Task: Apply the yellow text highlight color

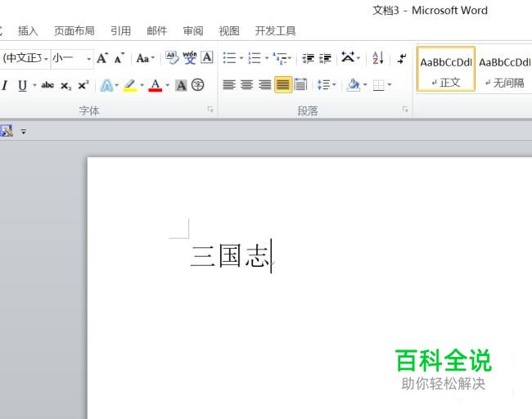Action: pos(130,85)
